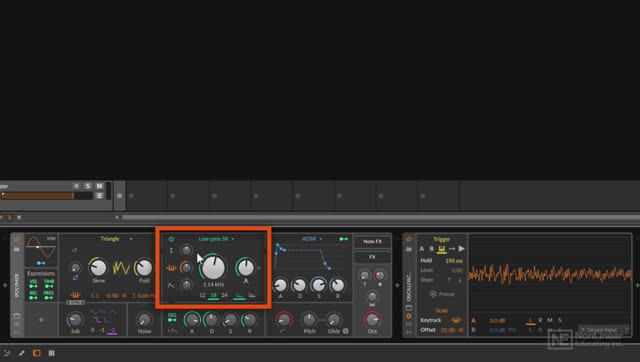The width and height of the screenshot is (640, 362).
Task: Open the ADSR envelope type dropdown
Action: pos(312,239)
